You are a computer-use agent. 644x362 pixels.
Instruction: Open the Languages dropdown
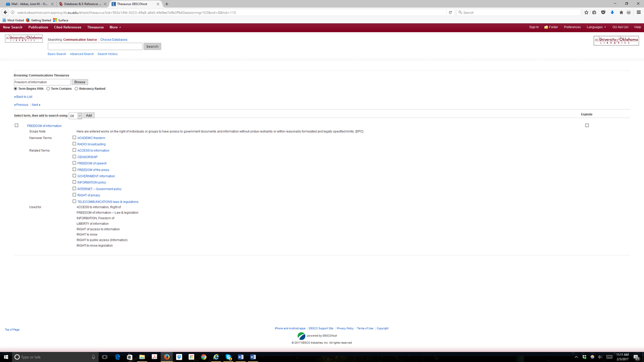596,27
